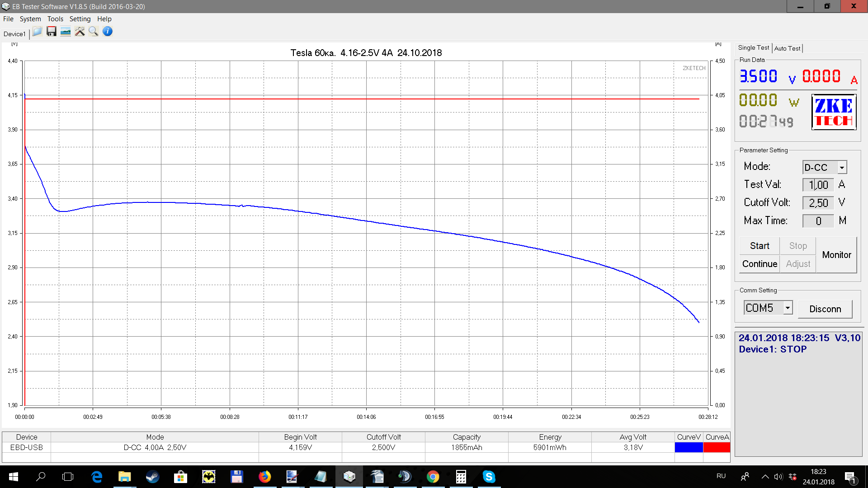Open Skype from the taskbar
The image size is (868, 488).
tap(489, 477)
